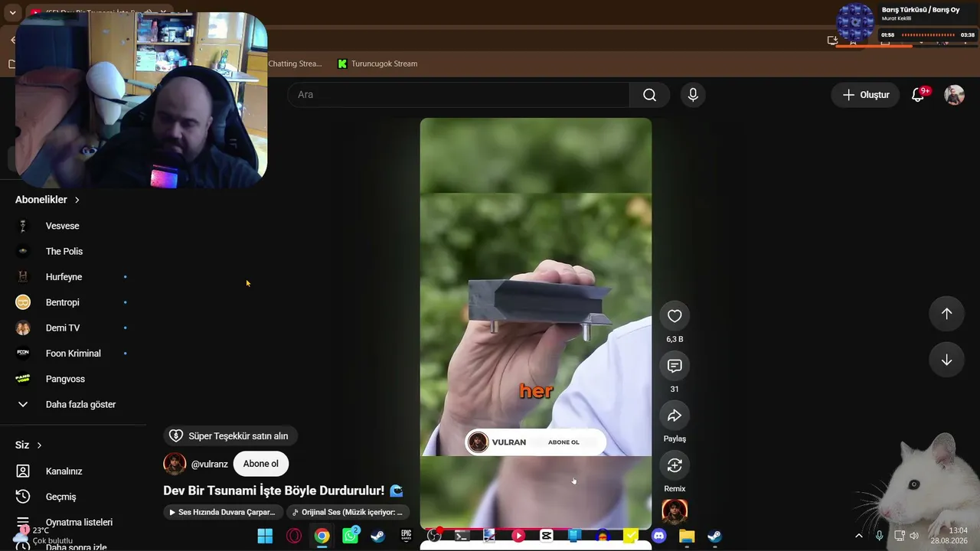Show hidden system tray icons
980x551 pixels.
[x=858, y=536]
